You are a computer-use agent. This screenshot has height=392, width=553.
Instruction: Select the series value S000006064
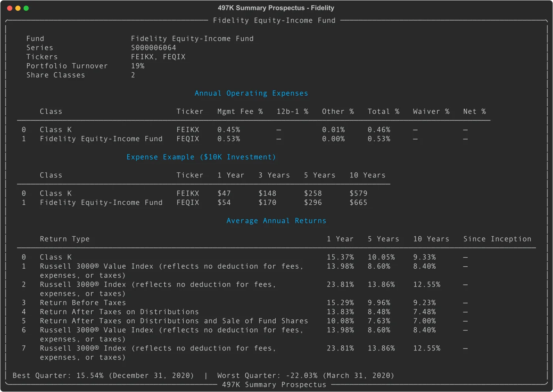[x=154, y=48]
